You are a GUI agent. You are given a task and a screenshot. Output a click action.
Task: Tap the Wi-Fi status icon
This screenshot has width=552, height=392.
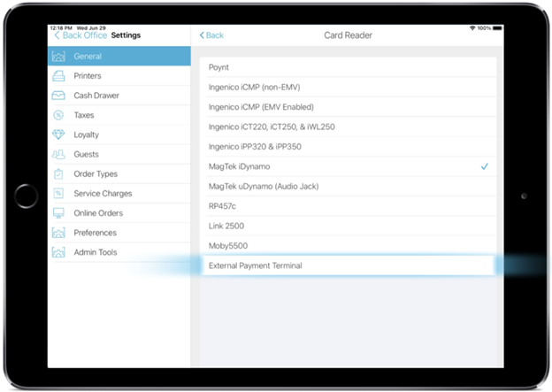472,28
